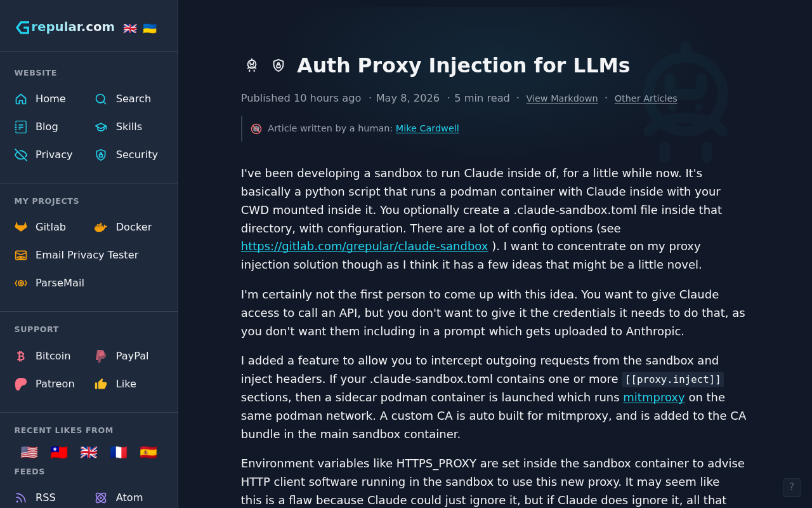Click the robot icon before the article title
This screenshot has width=812, height=508.
click(x=252, y=65)
